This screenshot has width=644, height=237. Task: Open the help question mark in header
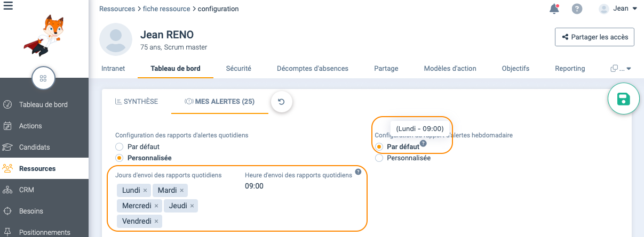[577, 9]
